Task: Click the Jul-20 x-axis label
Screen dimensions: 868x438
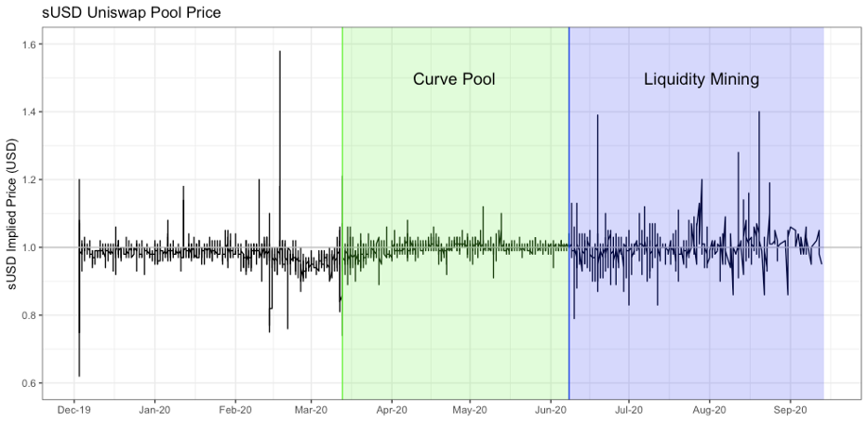Action: (629, 410)
